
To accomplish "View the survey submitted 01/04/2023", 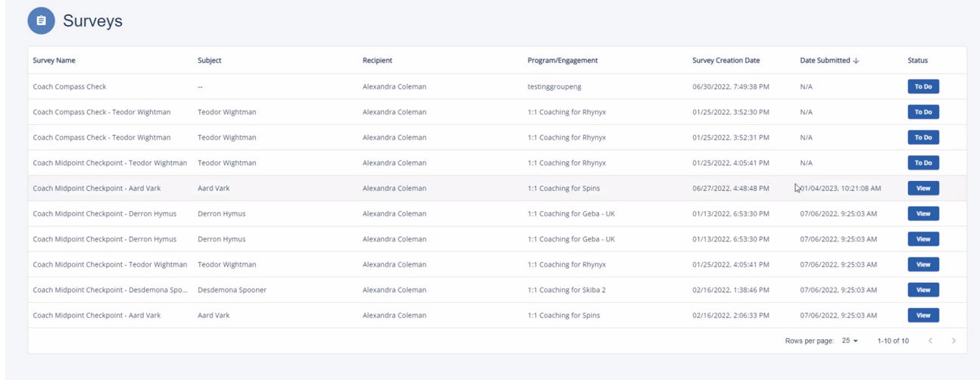I will (x=923, y=188).
